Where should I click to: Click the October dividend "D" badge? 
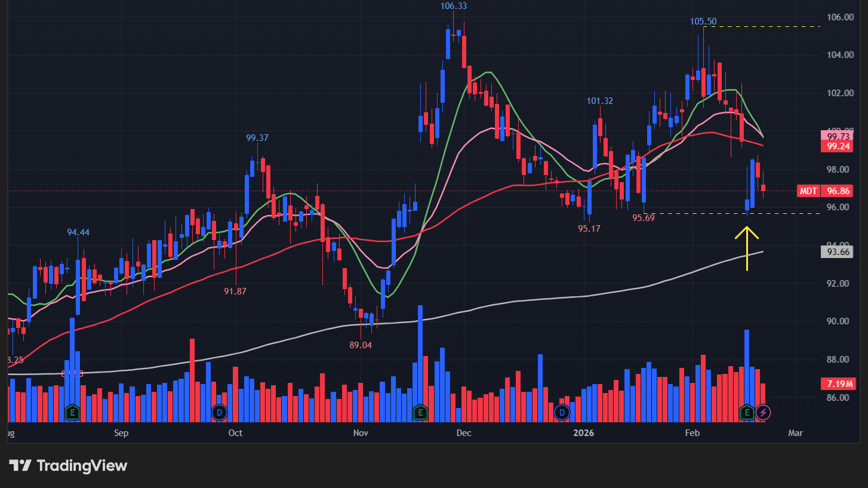coord(219,412)
